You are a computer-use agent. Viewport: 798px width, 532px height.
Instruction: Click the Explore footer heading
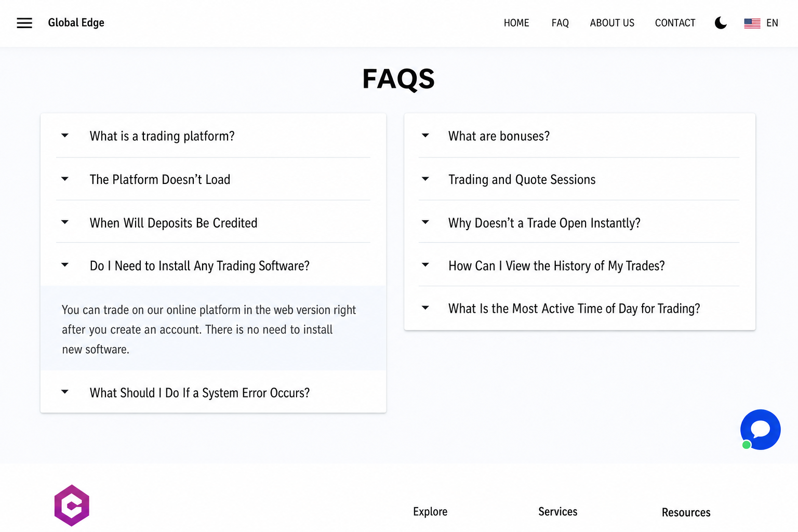pyautogui.click(x=430, y=512)
